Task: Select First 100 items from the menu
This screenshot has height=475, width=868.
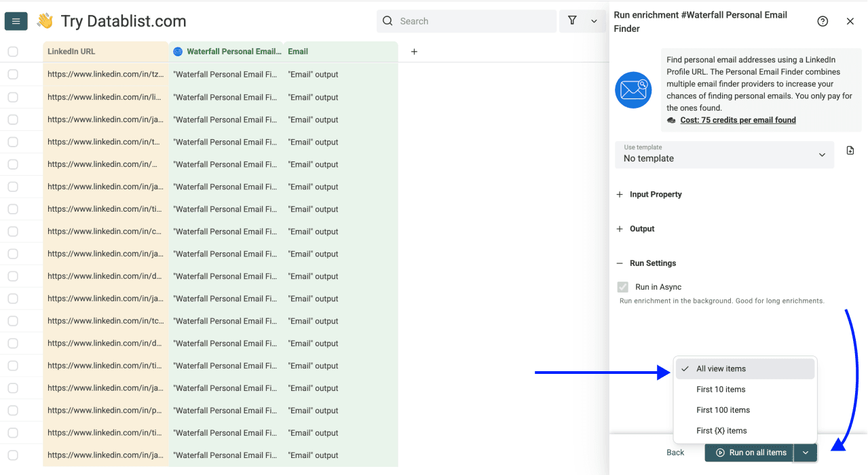Action: [x=723, y=410]
